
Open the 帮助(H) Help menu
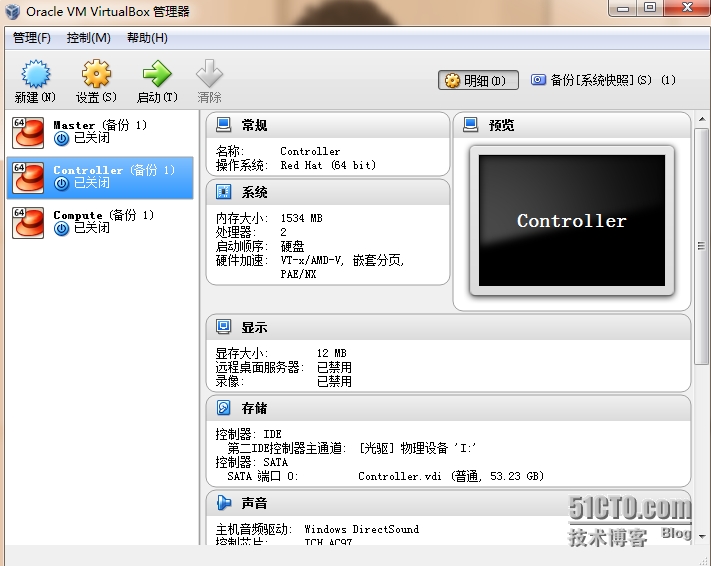pos(147,38)
